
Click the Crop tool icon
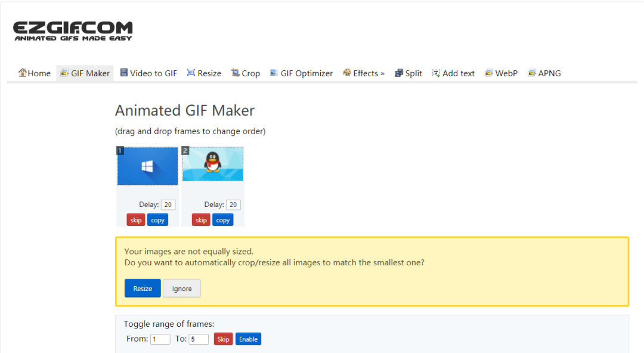(235, 73)
